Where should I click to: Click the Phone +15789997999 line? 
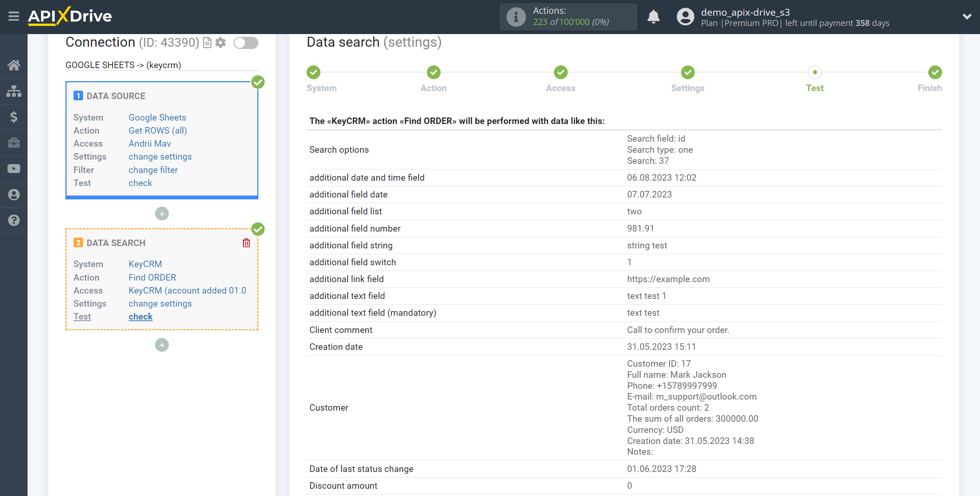672,386
